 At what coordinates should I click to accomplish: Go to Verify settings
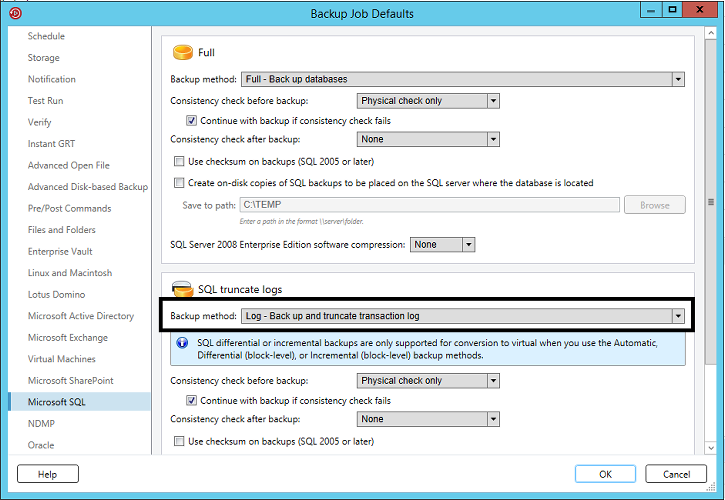(39, 122)
